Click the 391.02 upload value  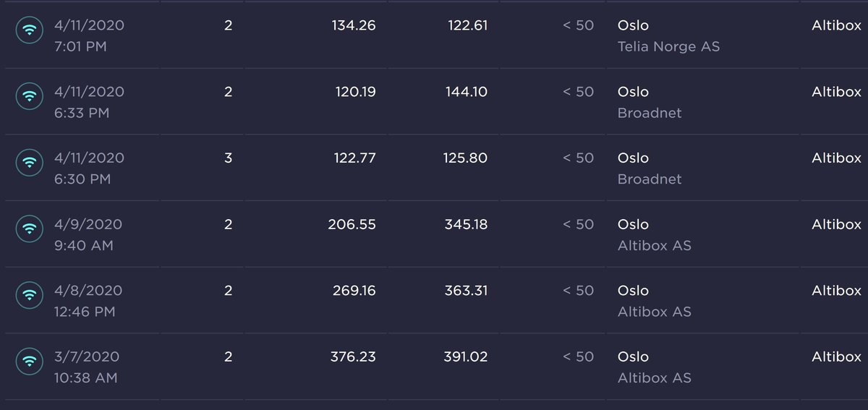click(466, 356)
